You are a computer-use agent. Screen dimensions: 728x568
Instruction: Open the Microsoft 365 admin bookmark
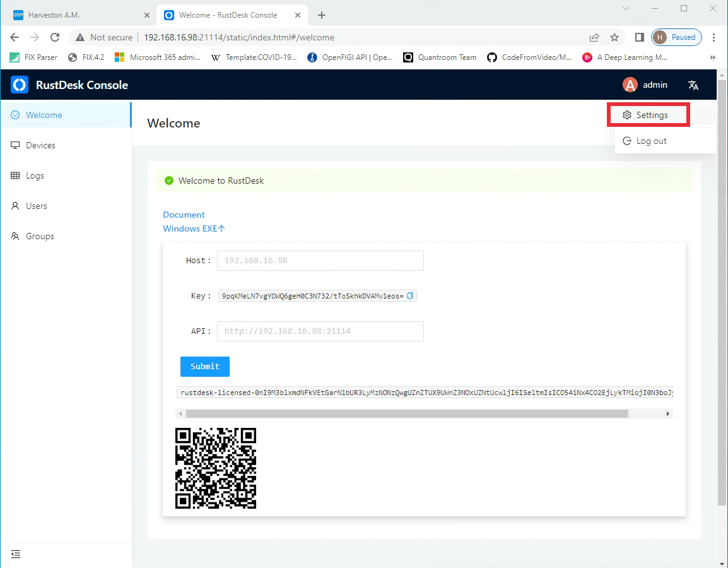click(x=157, y=57)
